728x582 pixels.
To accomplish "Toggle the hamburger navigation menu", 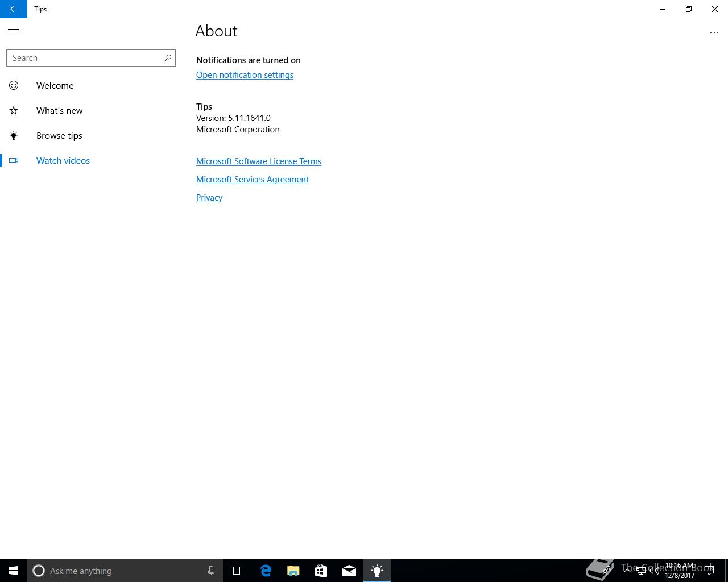I will coord(14,32).
